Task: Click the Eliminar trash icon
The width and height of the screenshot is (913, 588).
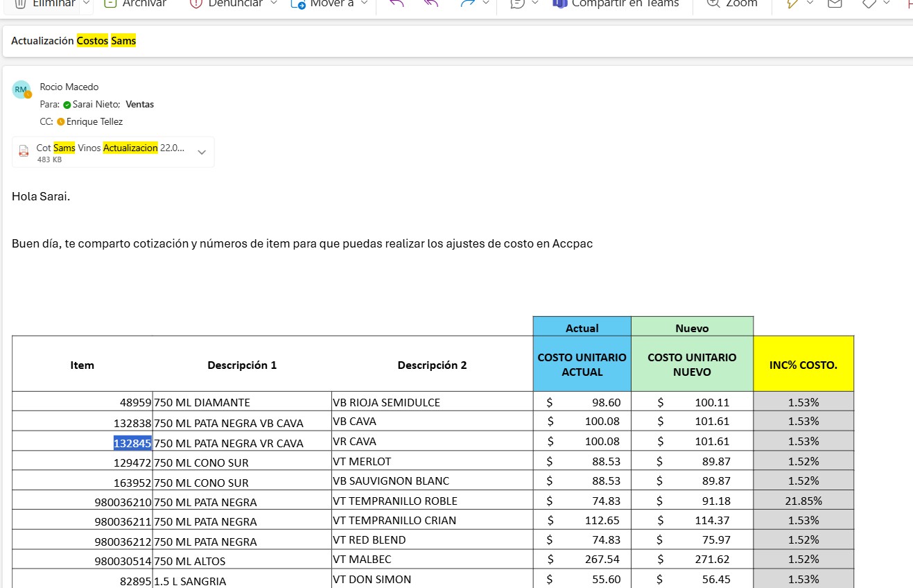Action: tap(21, 3)
